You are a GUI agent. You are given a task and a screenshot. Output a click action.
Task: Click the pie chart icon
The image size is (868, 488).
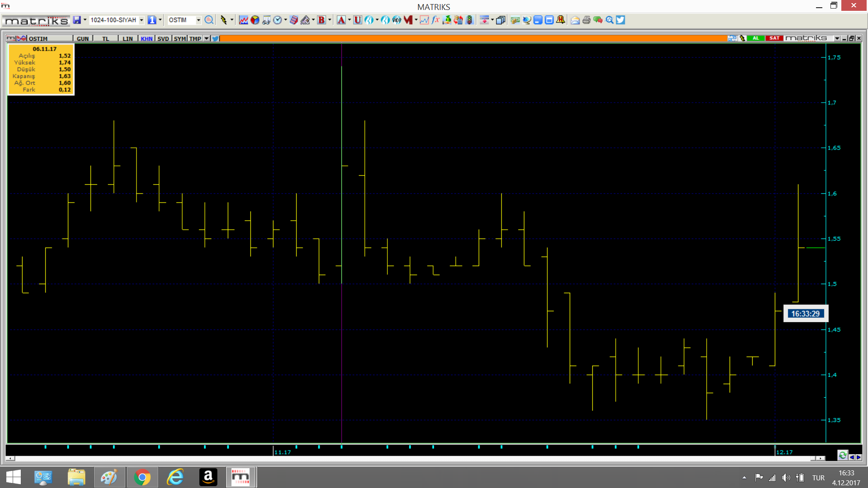click(255, 20)
